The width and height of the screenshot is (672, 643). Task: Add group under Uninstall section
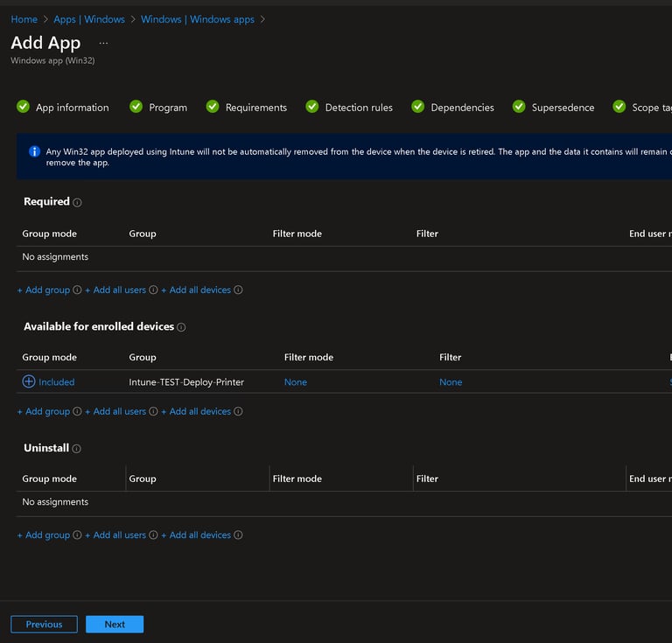(44, 535)
